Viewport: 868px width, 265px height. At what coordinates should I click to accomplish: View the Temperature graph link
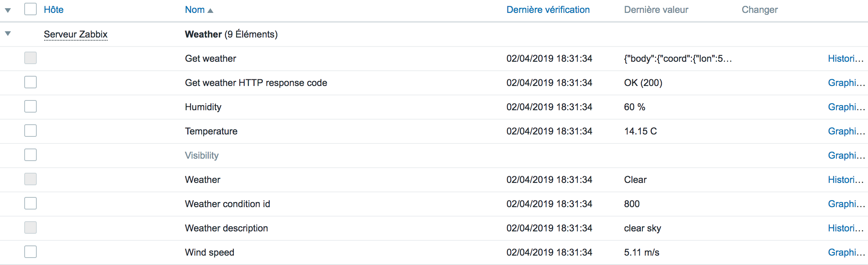(x=846, y=131)
